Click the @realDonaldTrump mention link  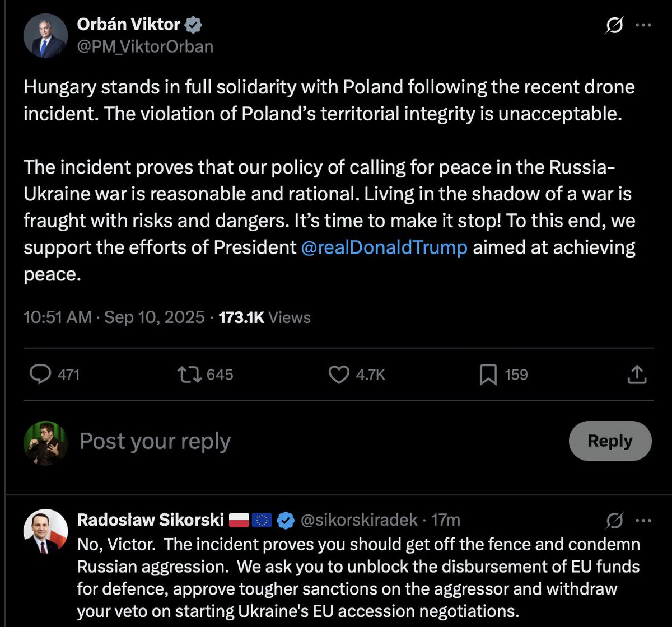(384, 247)
